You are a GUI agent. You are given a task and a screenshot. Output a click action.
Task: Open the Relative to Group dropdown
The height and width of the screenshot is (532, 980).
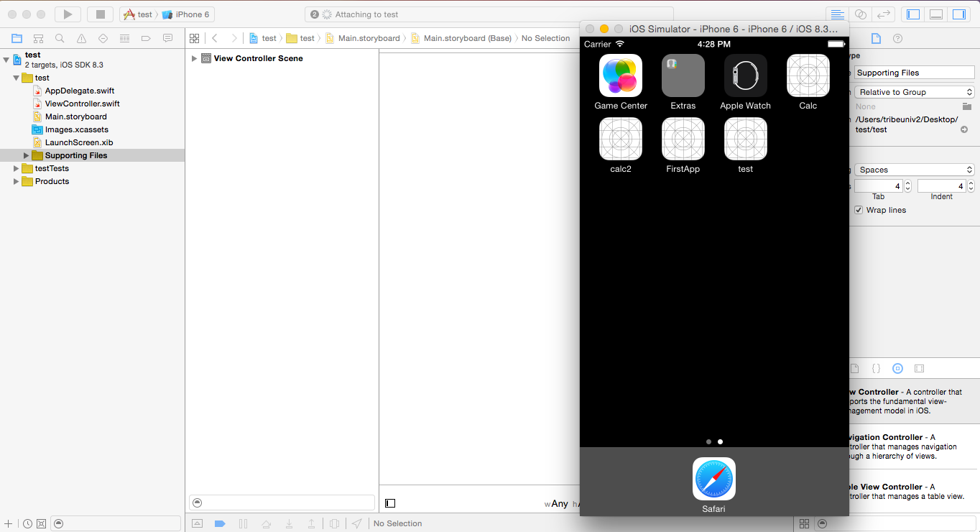914,92
